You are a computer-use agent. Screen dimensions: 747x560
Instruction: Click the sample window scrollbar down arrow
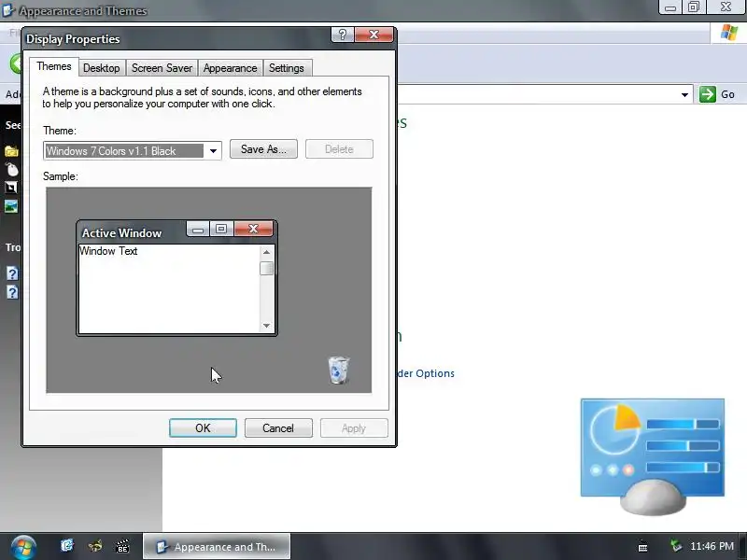[267, 326]
